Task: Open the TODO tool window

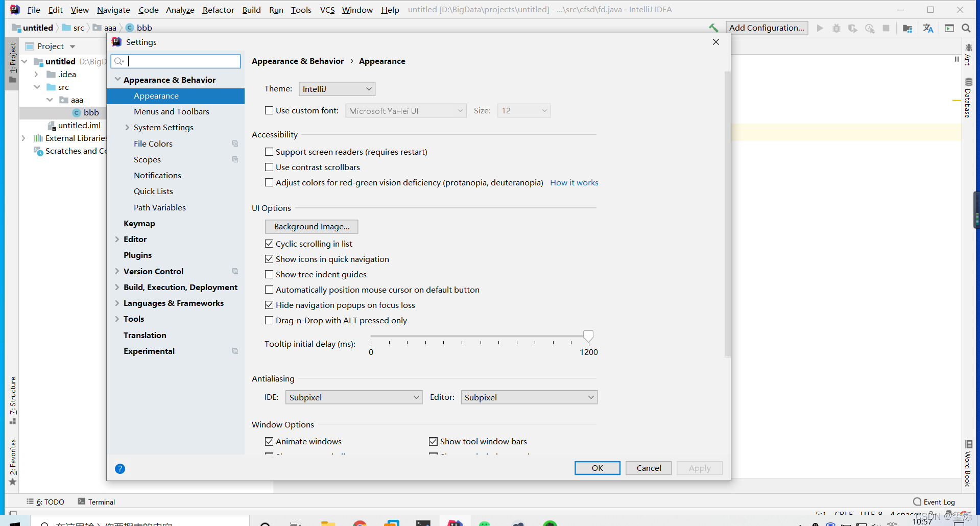Action: pyautogui.click(x=45, y=502)
